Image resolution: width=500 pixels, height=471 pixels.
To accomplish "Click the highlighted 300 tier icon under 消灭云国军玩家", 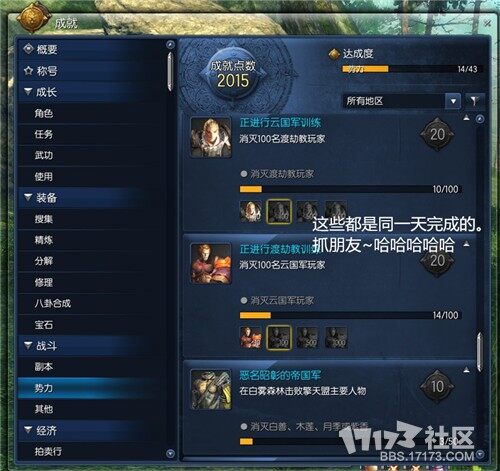I will pos(279,337).
